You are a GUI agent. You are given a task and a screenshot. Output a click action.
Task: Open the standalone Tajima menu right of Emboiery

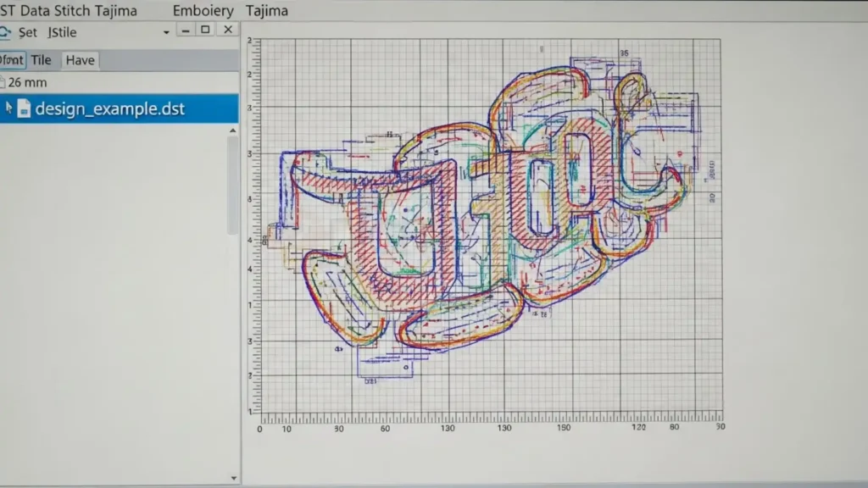[x=266, y=11]
